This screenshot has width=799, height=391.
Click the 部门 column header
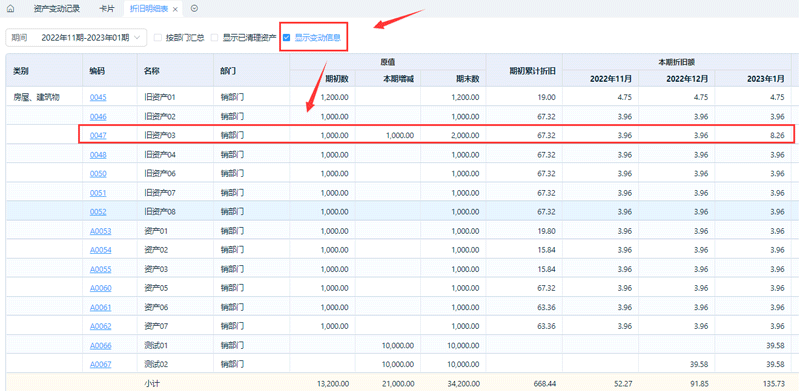click(252, 70)
